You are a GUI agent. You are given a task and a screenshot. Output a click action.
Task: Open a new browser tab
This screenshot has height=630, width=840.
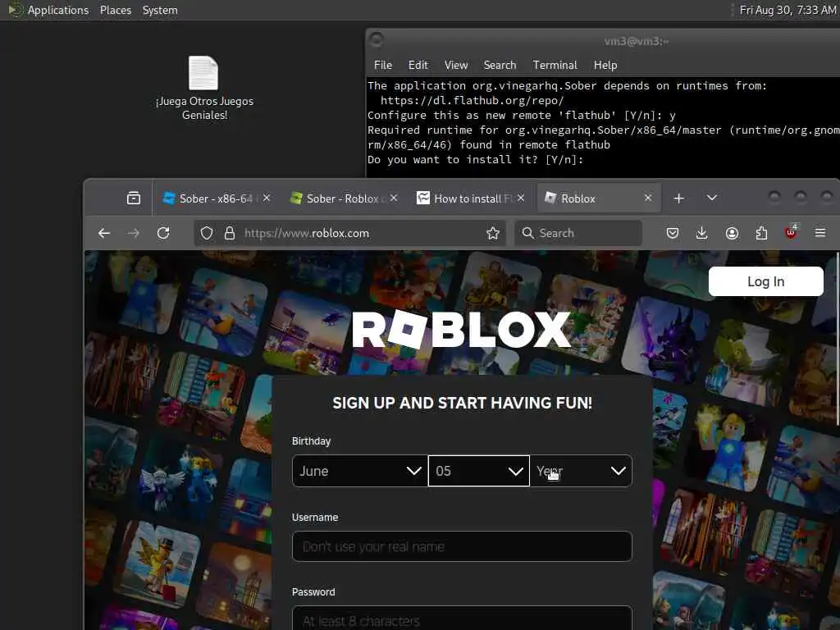point(678,199)
